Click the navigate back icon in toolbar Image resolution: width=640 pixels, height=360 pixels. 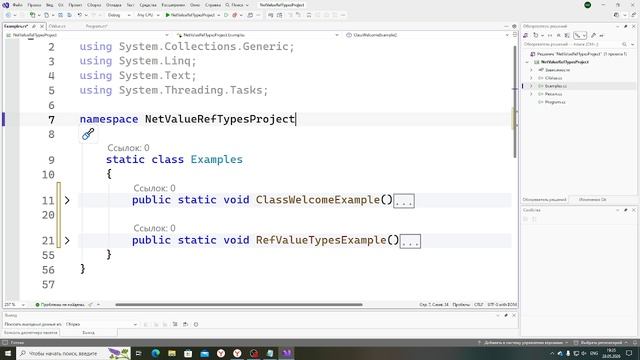click(8, 15)
